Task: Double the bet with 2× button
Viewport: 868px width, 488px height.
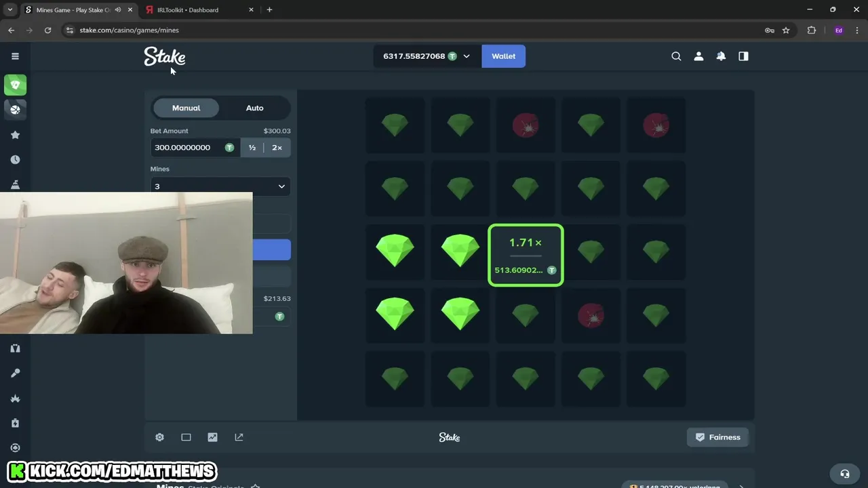Action: pyautogui.click(x=277, y=148)
